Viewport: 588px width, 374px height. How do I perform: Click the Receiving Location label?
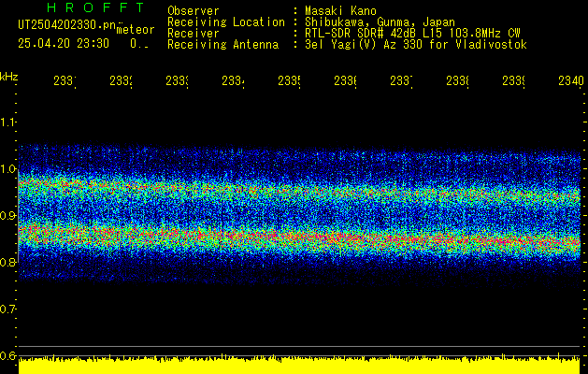226,22
